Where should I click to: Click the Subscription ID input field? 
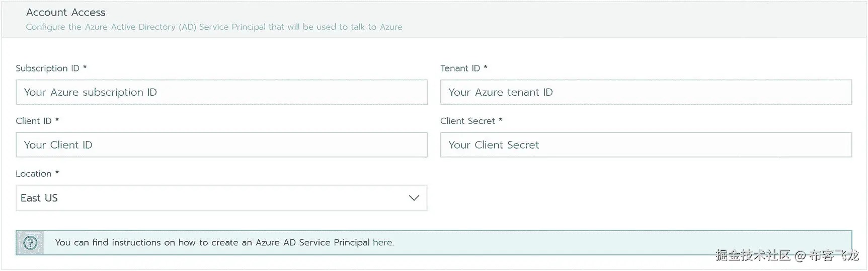click(221, 92)
